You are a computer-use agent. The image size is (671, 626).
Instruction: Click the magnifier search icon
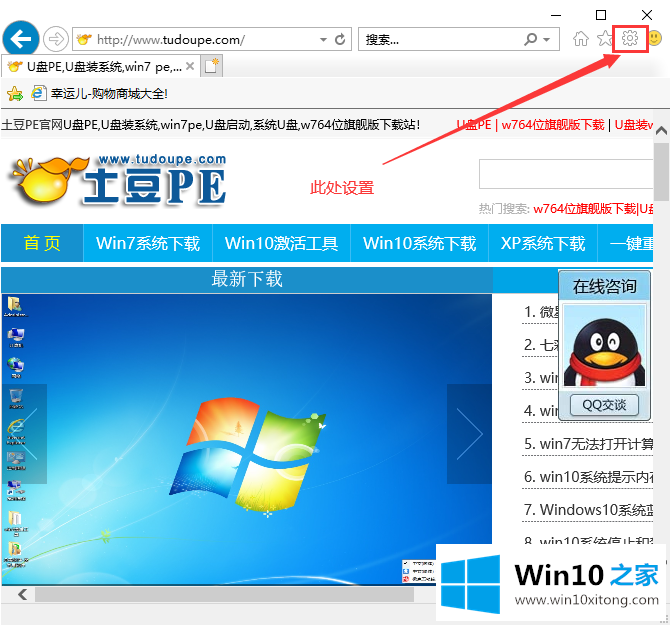530,39
